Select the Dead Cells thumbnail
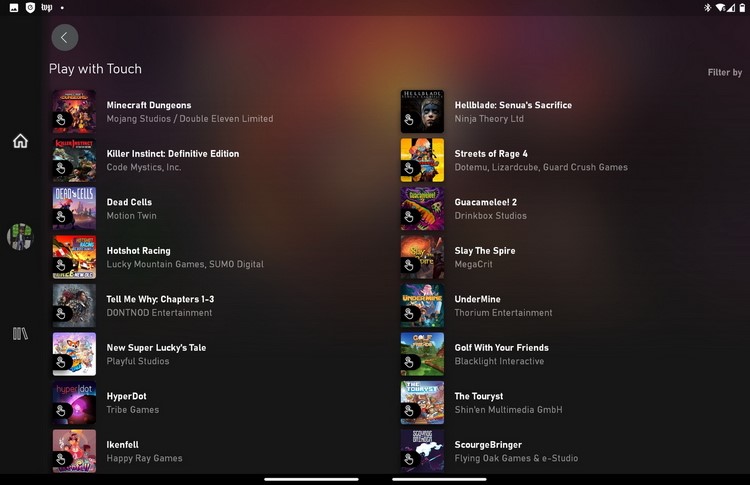 pos(74,209)
